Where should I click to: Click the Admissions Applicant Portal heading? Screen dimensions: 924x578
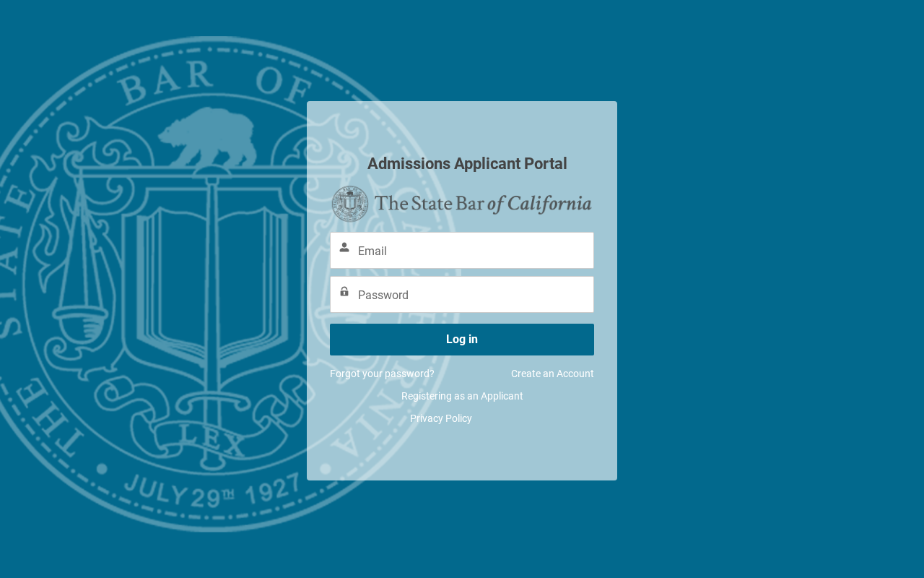(x=467, y=164)
